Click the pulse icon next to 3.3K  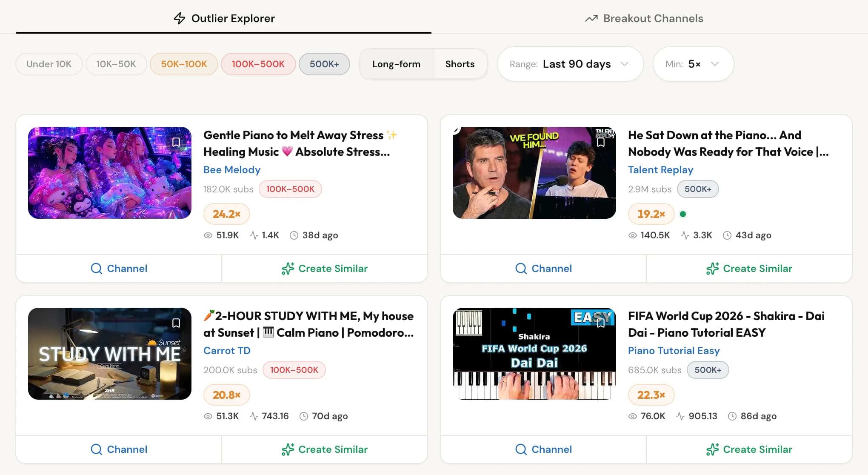(685, 235)
